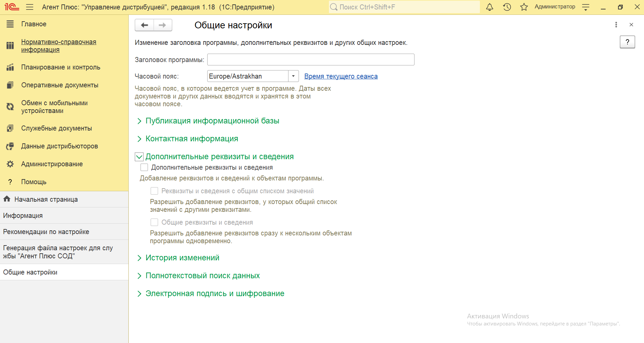Open Помощь section
This screenshot has height=343, width=644.
[34, 182]
